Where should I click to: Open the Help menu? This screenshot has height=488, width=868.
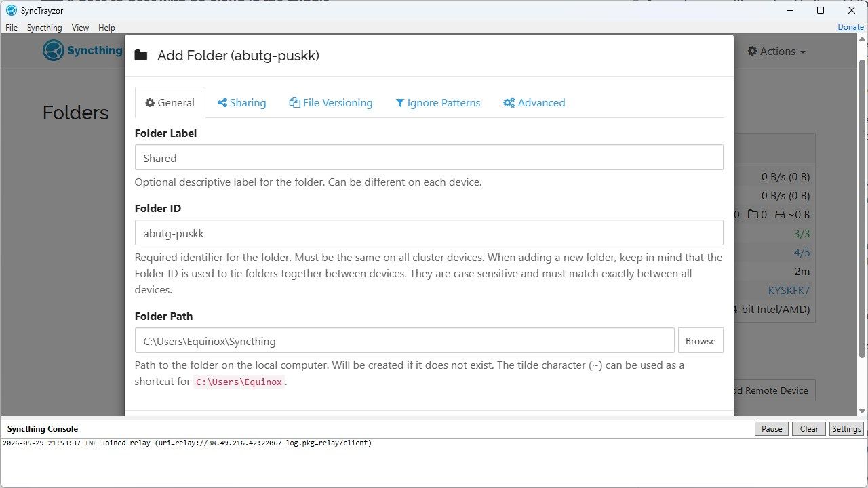pos(106,28)
